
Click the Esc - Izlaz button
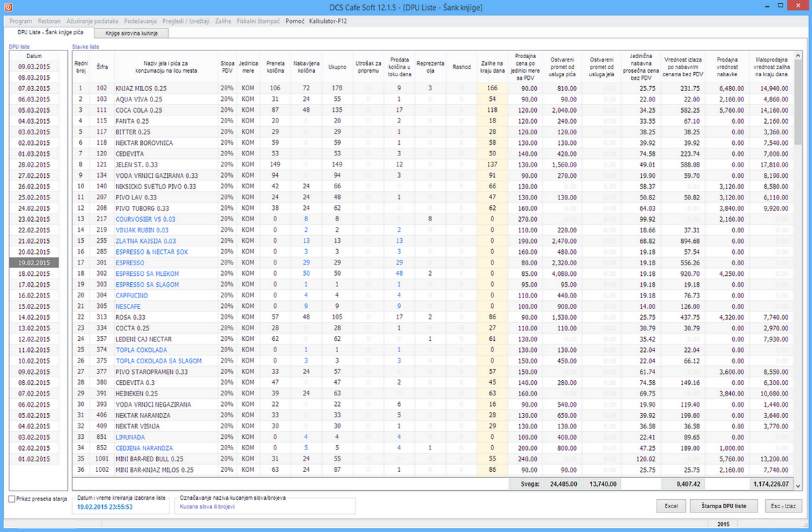pyautogui.click(x=782, y=506)
